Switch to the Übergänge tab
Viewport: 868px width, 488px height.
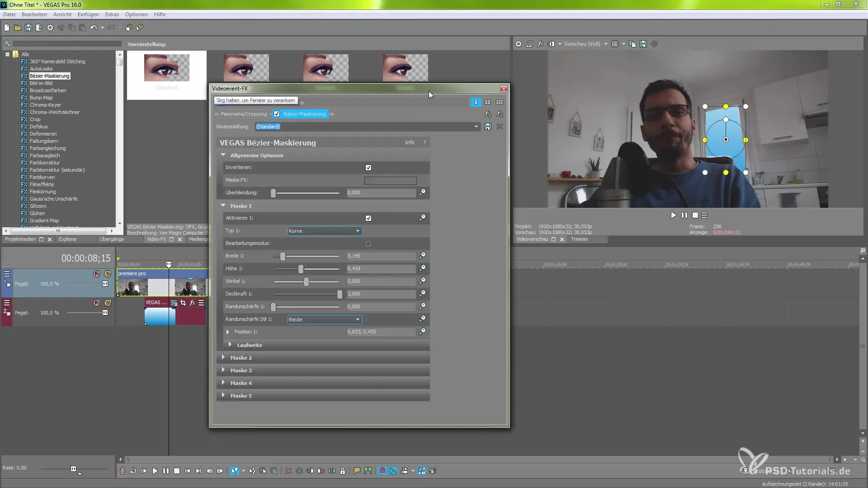pyautogui.click(x=112, y=239)
